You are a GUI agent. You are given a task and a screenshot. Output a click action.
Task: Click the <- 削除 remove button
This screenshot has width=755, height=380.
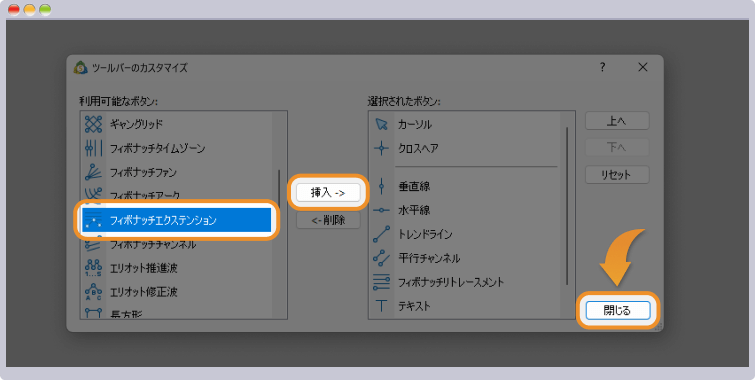tap(328, 220)
